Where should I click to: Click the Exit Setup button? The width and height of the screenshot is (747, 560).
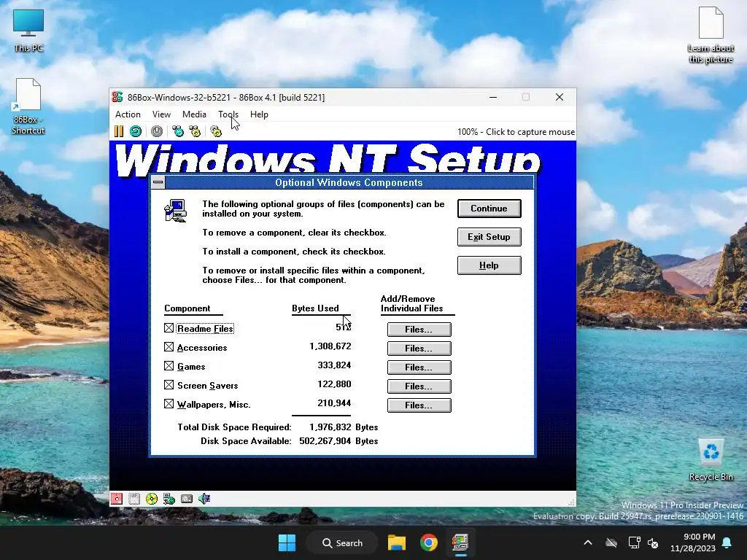tap(489, 237)
